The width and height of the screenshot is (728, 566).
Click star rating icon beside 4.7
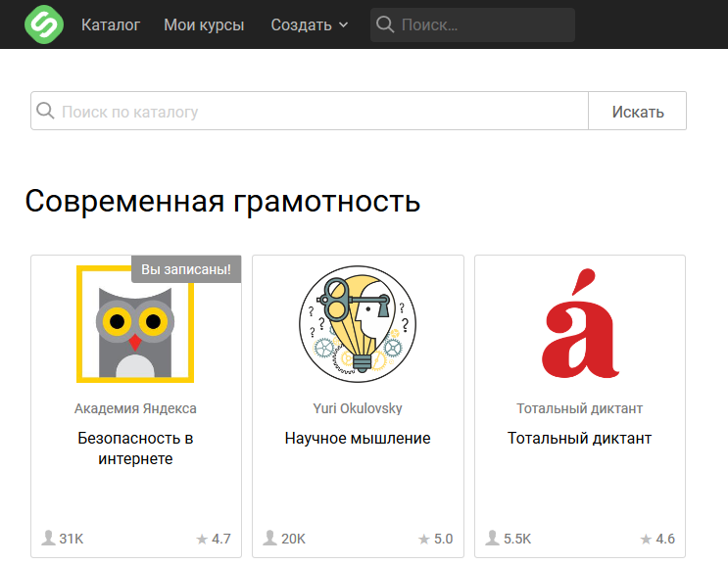[202, 539]
